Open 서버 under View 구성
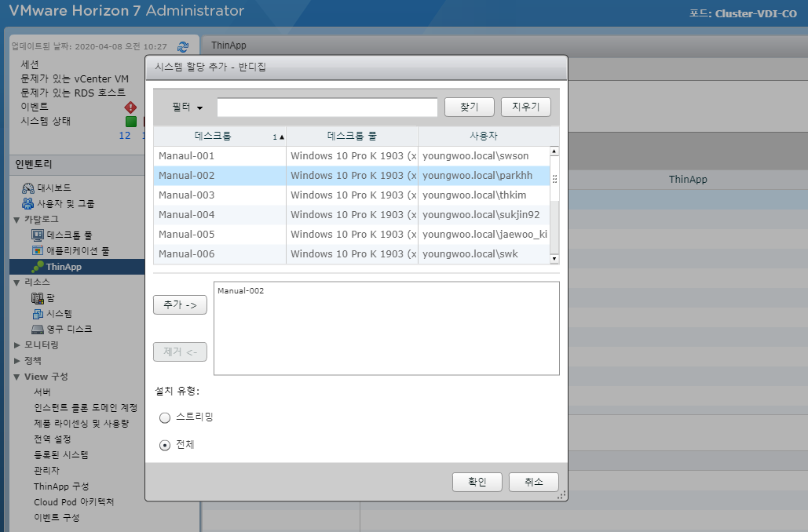 42,392
